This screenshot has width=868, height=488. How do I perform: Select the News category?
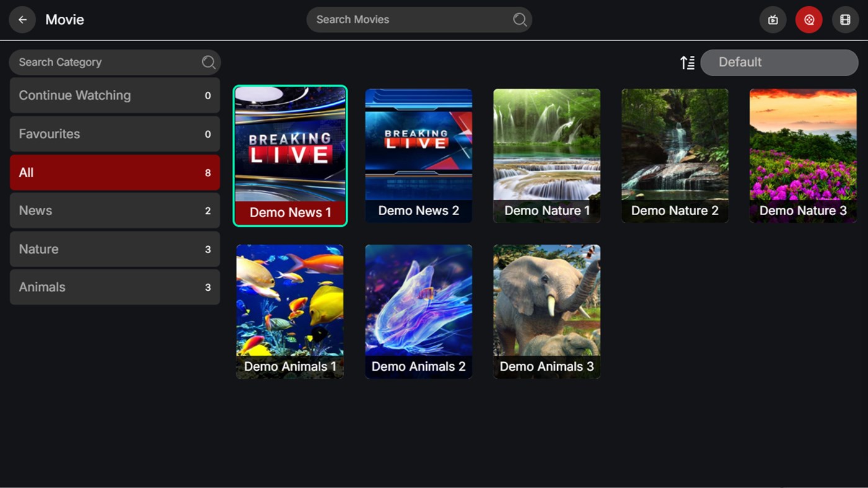115,210
